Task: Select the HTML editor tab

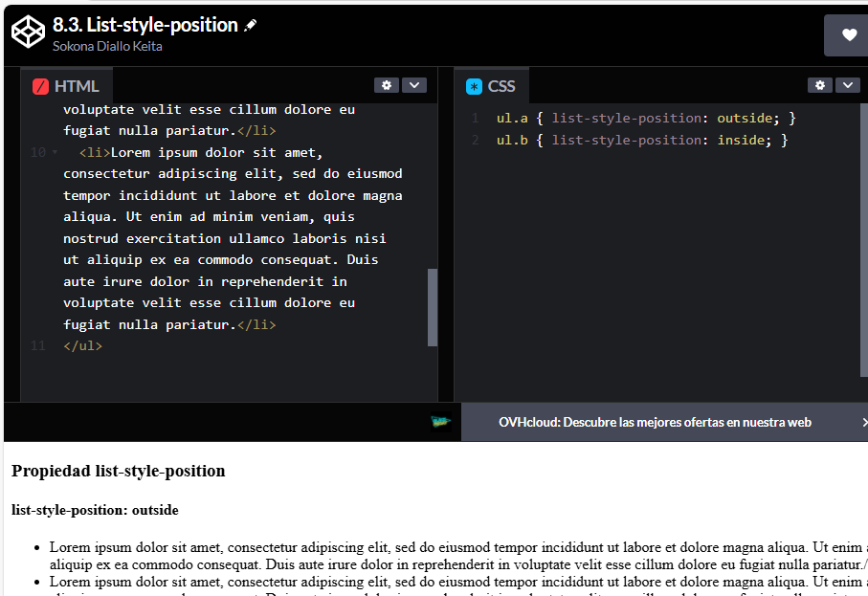Action: pyautogui.click(x=66, y=86)
